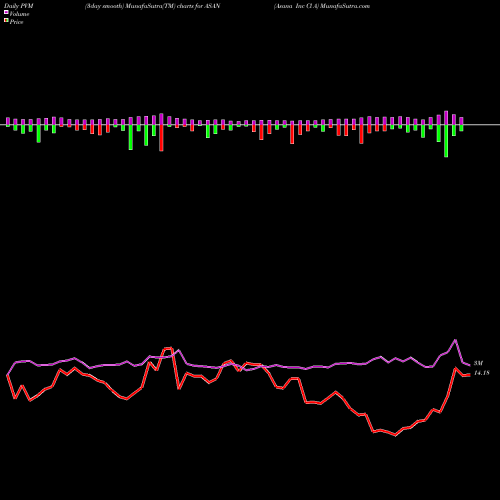This screenshot has height=500, width=500.
Task: Click the green-red Price legend swatch
Action: [x=6, y=21]
